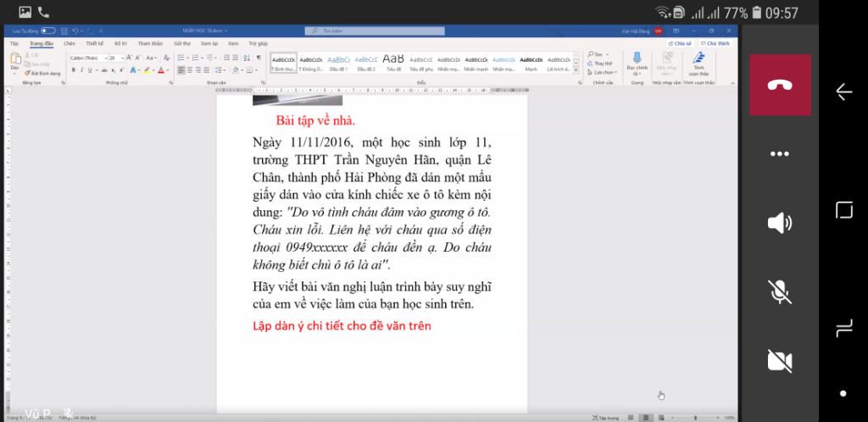Image resolution: width=868 pixels, height=422 pixels.
Task: Unmute the microphone in call controls
Action: [780, 292]
